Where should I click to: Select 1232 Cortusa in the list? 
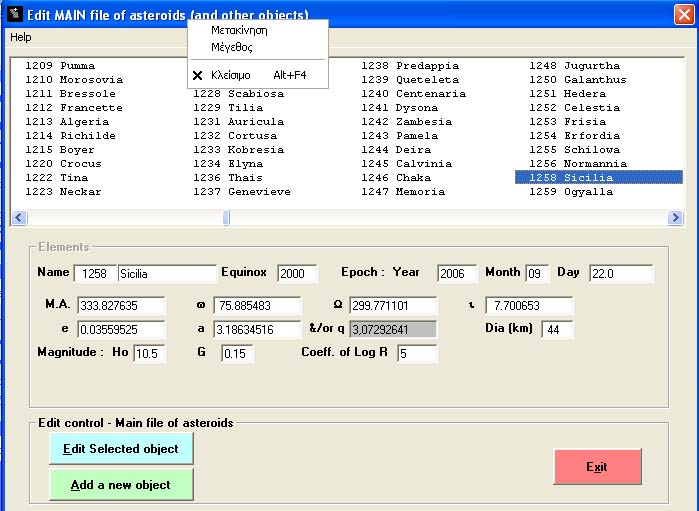click(x=235, y=136)
